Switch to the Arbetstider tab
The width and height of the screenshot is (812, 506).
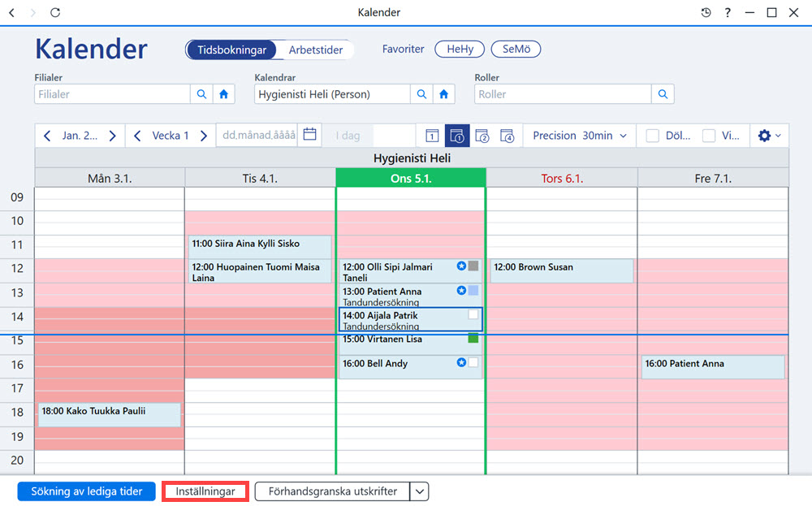pos(315,50)
